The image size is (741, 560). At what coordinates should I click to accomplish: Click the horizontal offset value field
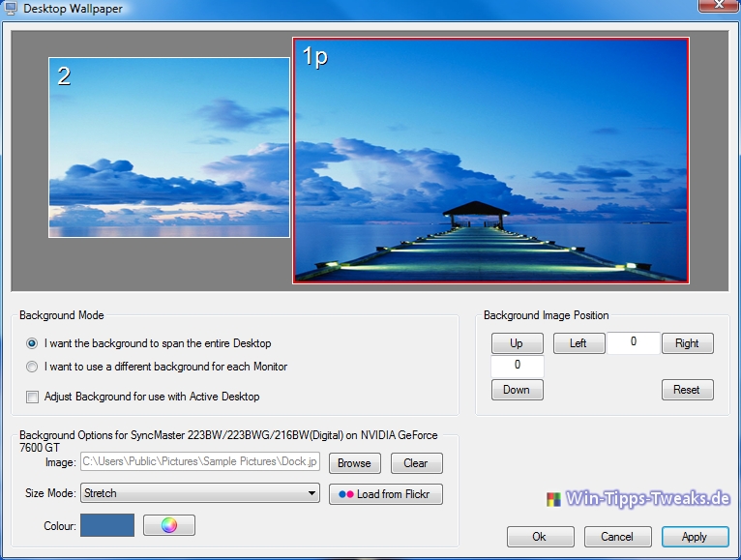(634, 342)
